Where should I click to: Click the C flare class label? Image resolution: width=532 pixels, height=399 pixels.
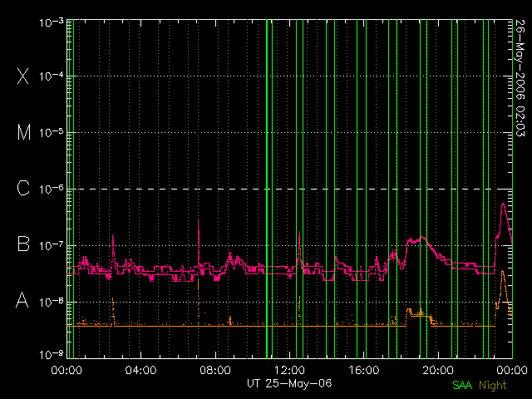pyautogui.click(x=23, y=188)
